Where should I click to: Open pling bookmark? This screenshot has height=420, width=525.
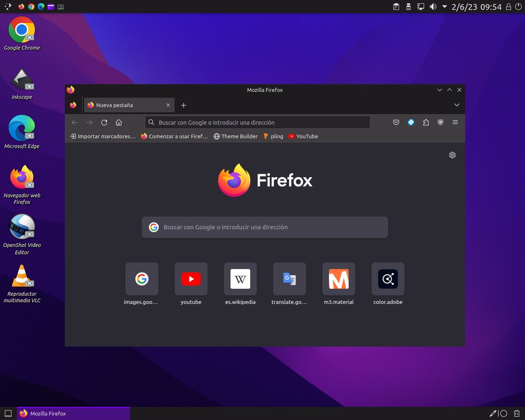(273, 136)
